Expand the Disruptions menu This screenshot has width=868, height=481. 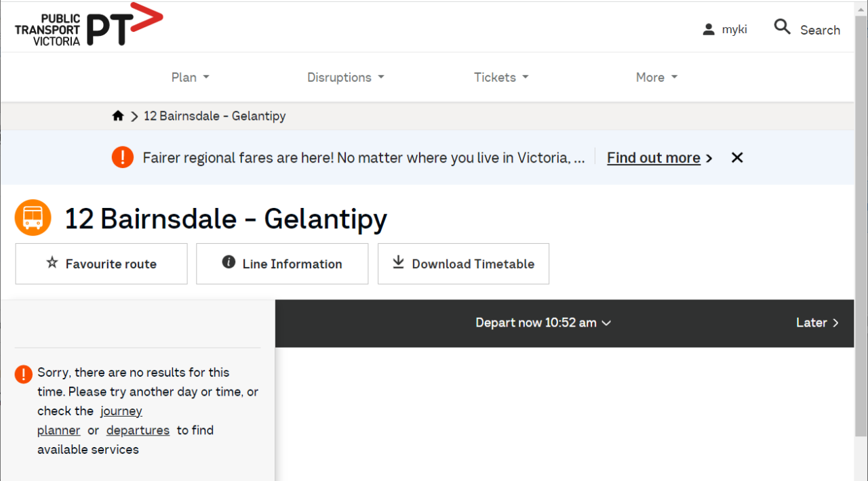[345, 77]
